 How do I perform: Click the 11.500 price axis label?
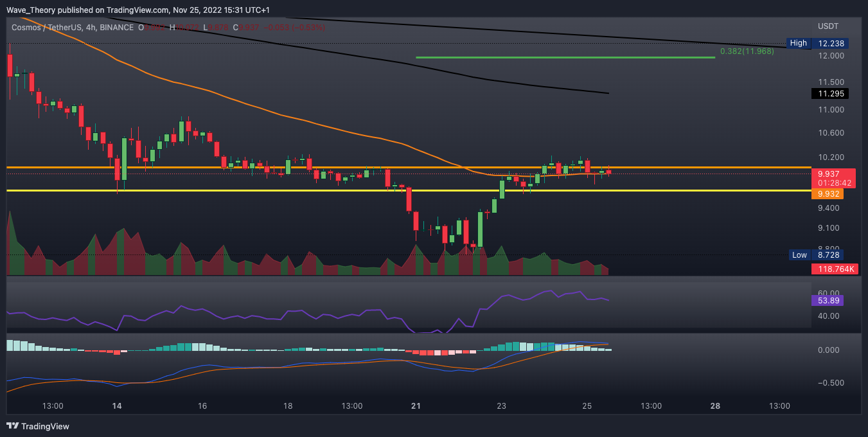point(830,82)
